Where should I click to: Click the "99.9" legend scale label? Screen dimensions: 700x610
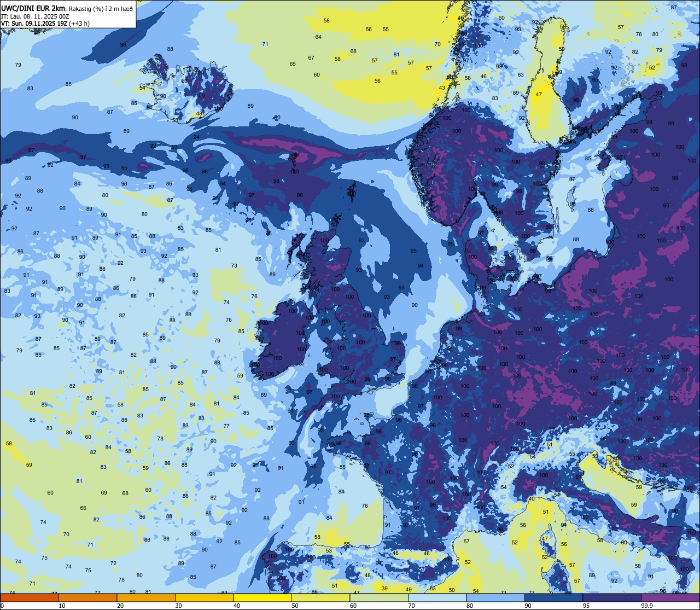(x=647, y=606)
